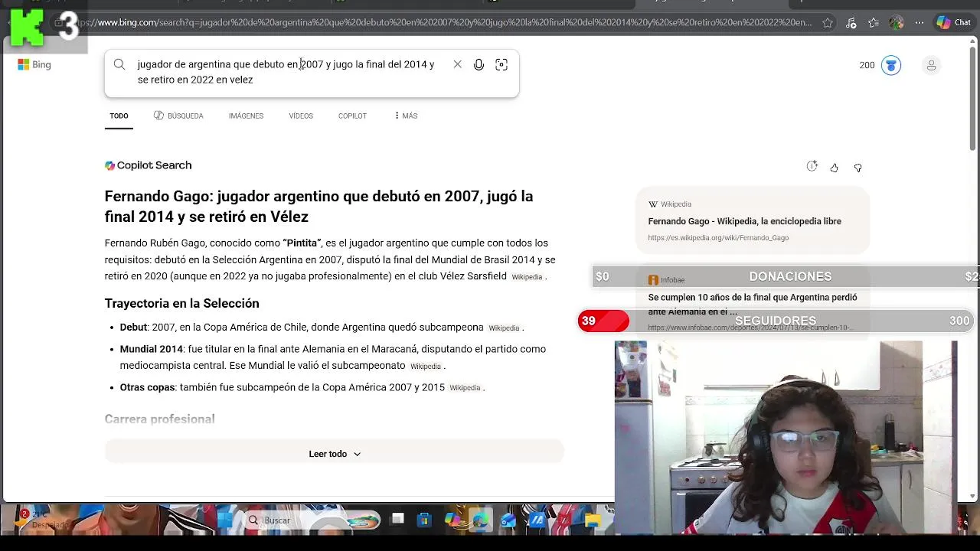This screenshot has height=551, width=980.
Task: Open Microsoft Store from taskbar
Action: 424,520
